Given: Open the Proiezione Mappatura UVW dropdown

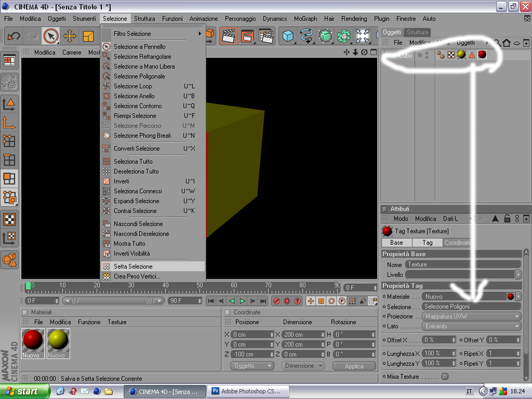Looking at the screenshot, I should tap(471, 316).
